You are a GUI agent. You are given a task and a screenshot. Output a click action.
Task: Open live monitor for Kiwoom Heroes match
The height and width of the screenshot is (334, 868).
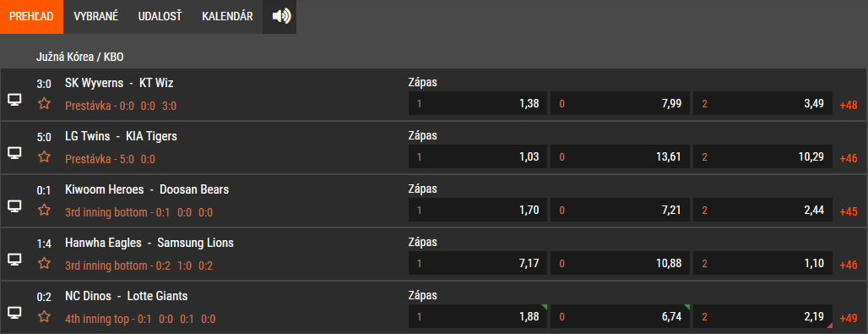coord(14,206)
